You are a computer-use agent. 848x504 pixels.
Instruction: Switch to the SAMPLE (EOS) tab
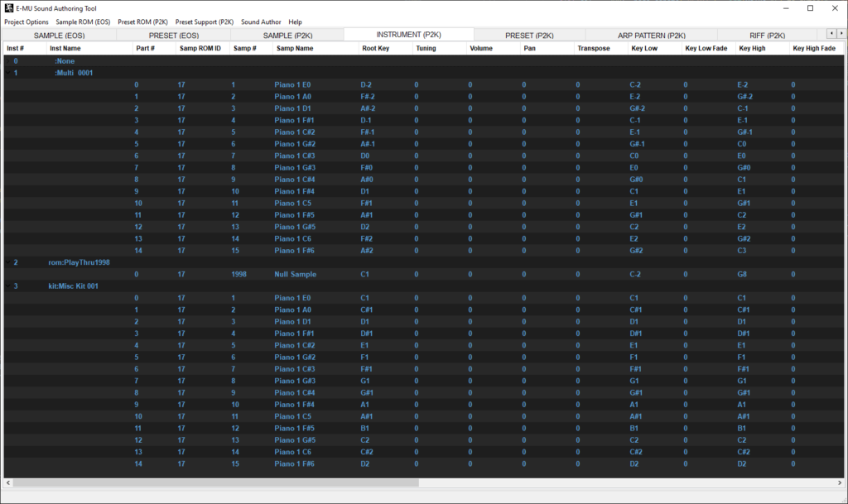click(x=60, y=35)
